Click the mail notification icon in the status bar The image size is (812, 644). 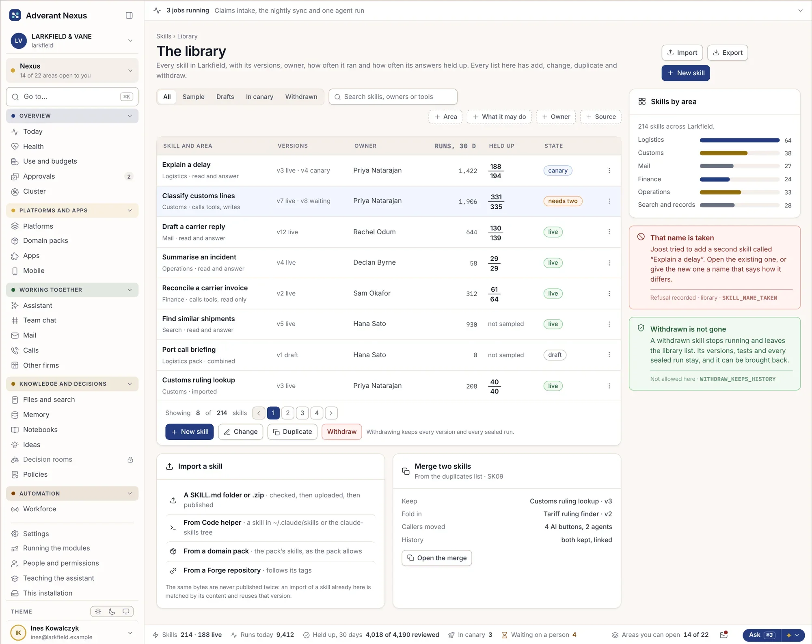point(723,635)
